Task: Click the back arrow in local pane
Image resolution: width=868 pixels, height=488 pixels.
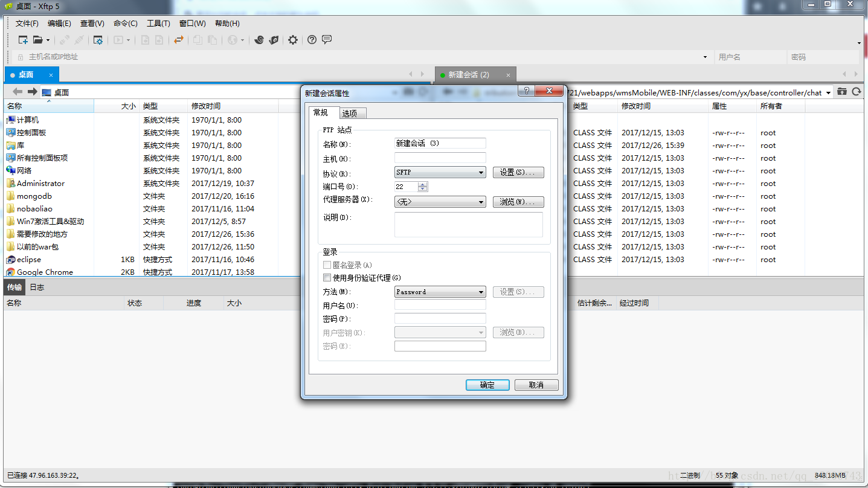Action: [x=18, y=92]
